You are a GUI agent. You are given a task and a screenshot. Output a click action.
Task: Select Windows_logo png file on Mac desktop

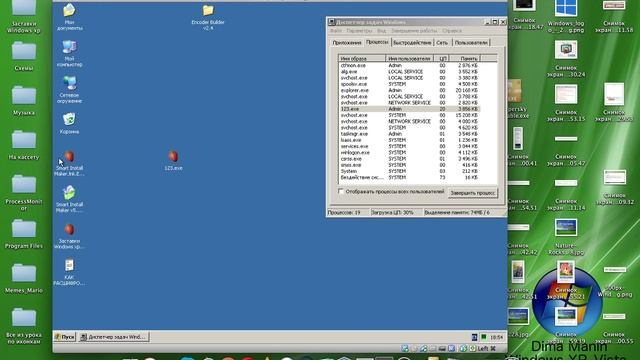point(566,8)
